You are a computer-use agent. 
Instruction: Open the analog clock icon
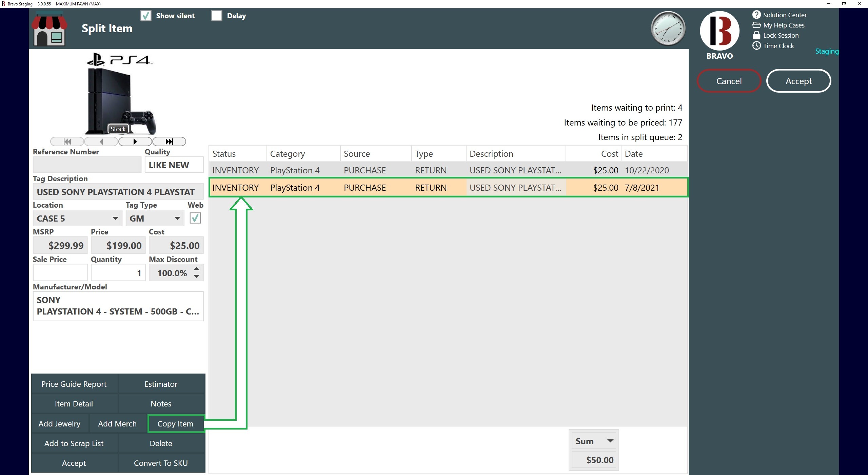[668, 28]
